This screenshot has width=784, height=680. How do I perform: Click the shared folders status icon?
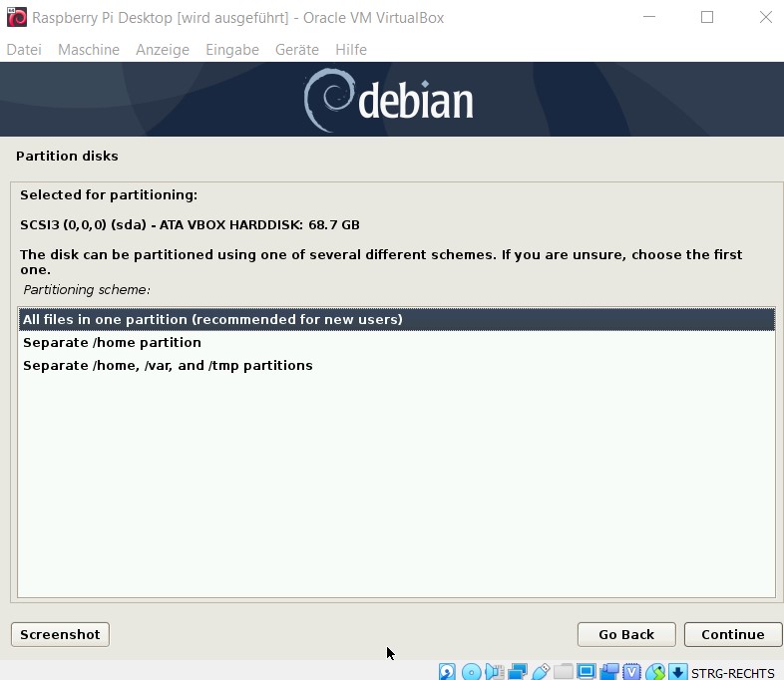click(x=564, y=672)
